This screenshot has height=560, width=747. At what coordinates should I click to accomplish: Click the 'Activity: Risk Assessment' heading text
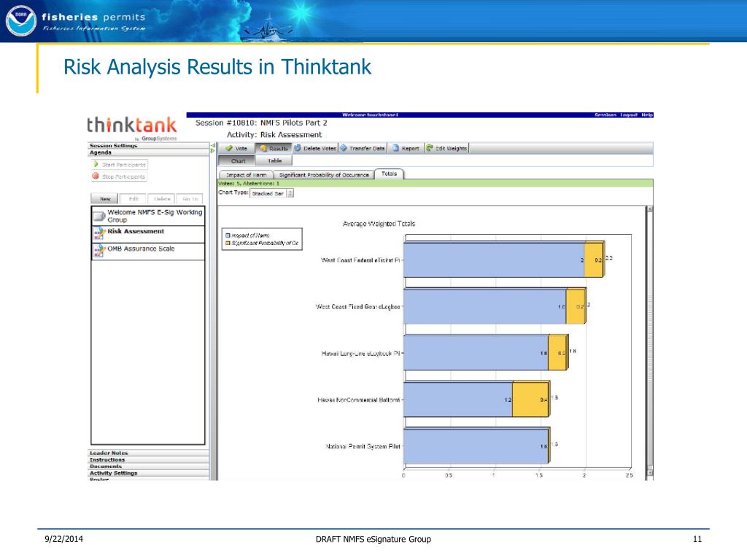click(x=274, y=135)
